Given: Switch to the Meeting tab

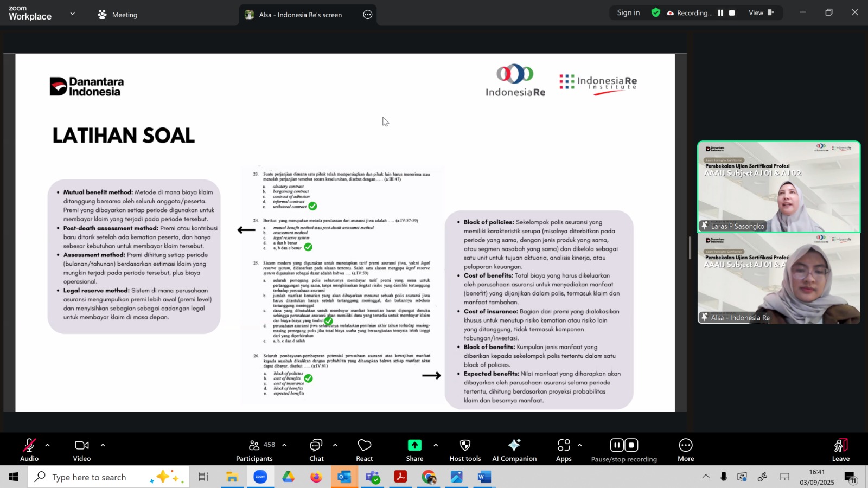Looking at the screenshot, I should 118,15.
